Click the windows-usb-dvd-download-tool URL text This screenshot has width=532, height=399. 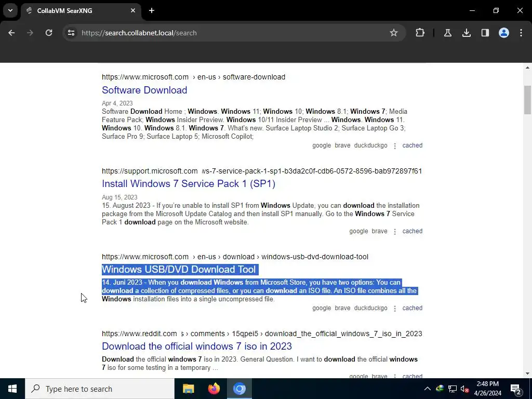[235, 257]
